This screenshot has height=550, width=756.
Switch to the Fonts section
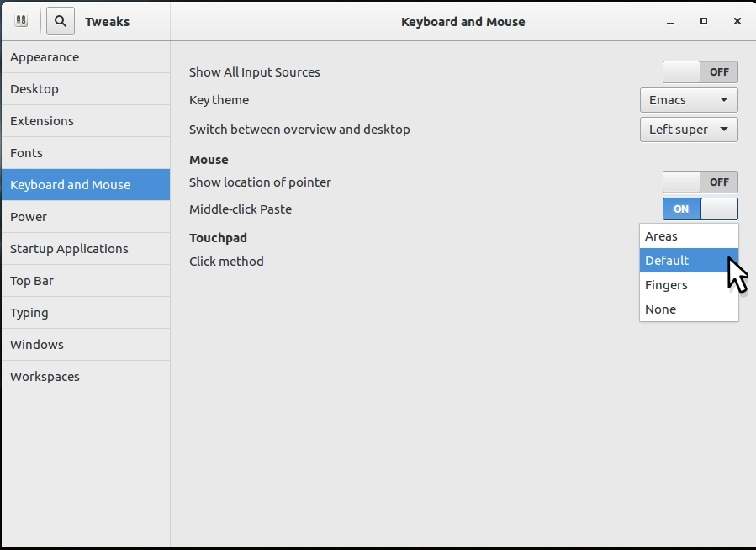85,153
